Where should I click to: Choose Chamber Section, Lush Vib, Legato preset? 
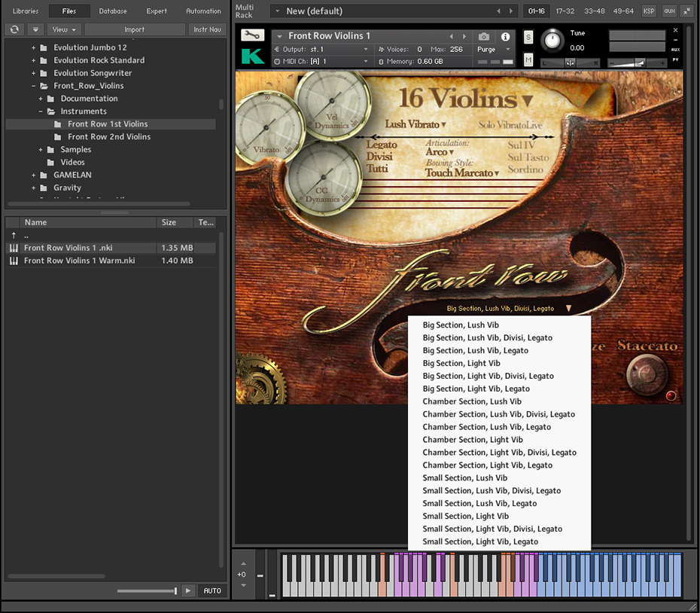point(500,427)
